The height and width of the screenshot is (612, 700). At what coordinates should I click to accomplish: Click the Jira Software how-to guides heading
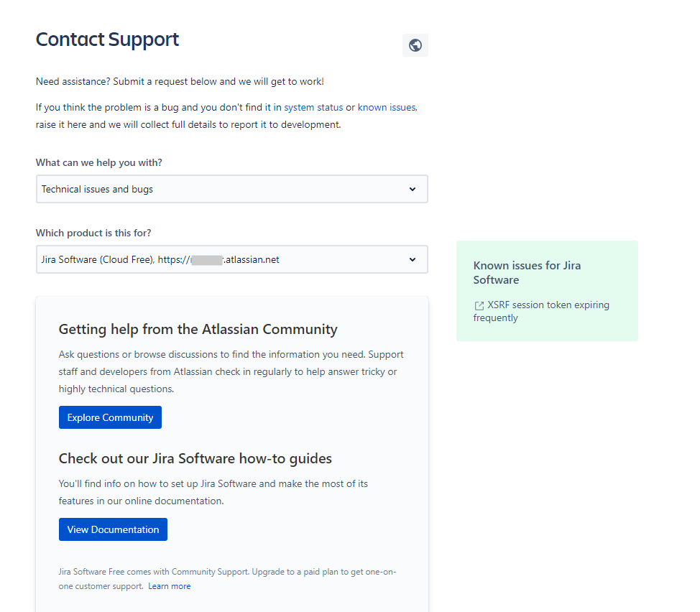point(195,458)
